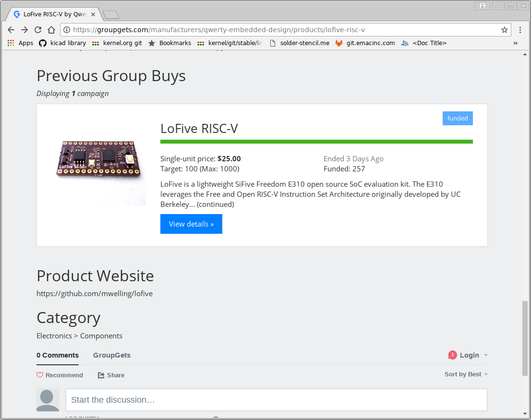Click the green funding progress bar
Image resolution: width=531 pixels, height=420 pixels.
tap(316, 142)
